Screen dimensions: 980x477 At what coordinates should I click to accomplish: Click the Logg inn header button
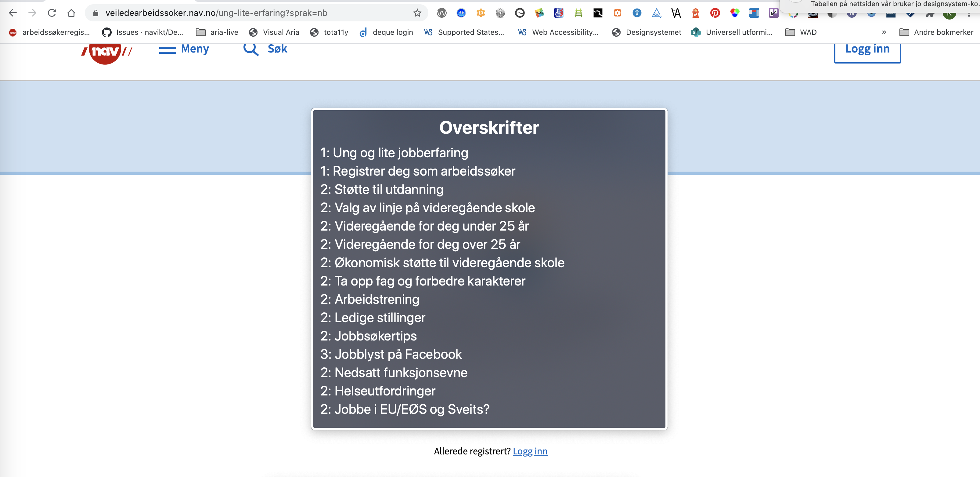point(867,50)
